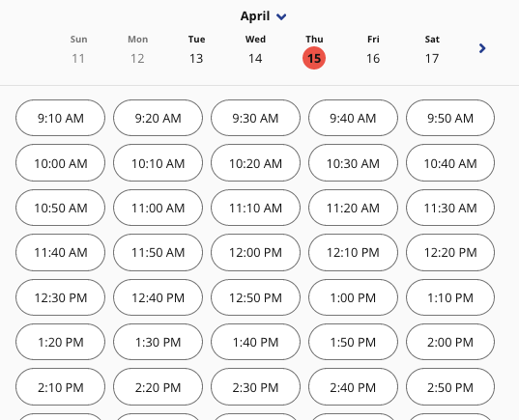Choose Thursday 15 highlighted date

[x=314, y=58]
